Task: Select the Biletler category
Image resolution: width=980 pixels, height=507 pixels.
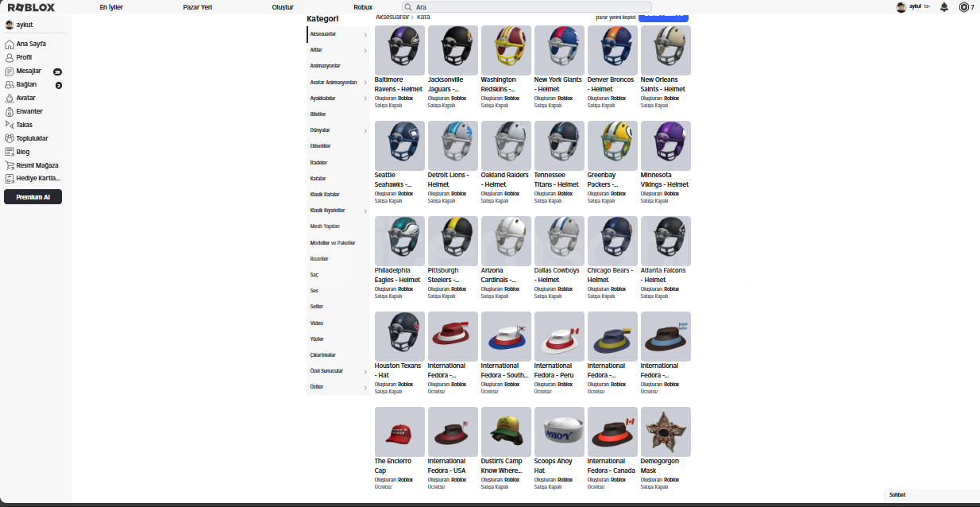Action: click(x=318, y=114)
